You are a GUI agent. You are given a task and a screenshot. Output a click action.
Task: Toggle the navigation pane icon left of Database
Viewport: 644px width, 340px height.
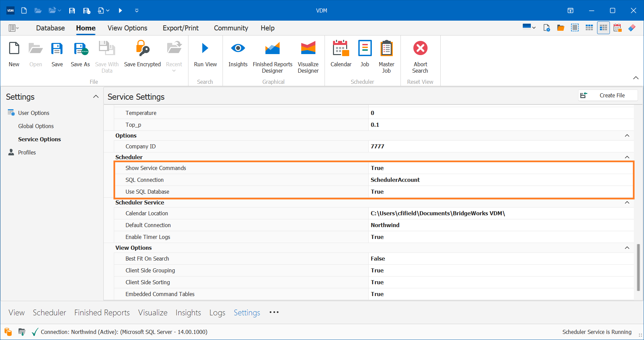point(14,28)
